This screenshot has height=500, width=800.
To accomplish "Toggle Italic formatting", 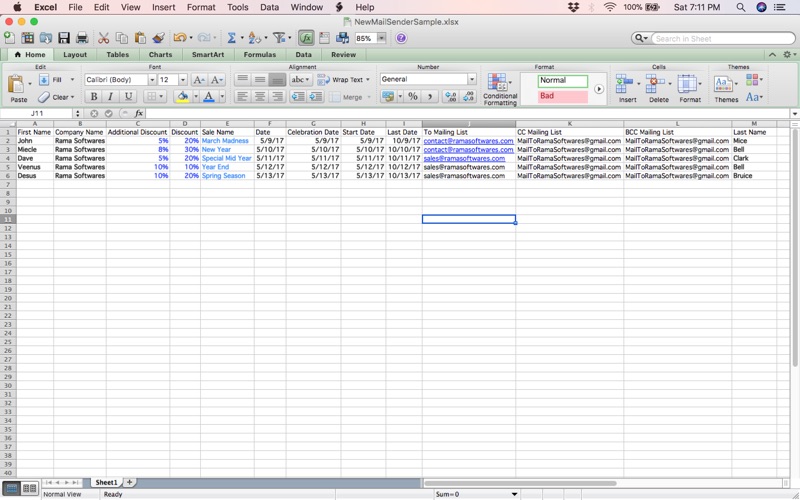I will pos(110,96).
